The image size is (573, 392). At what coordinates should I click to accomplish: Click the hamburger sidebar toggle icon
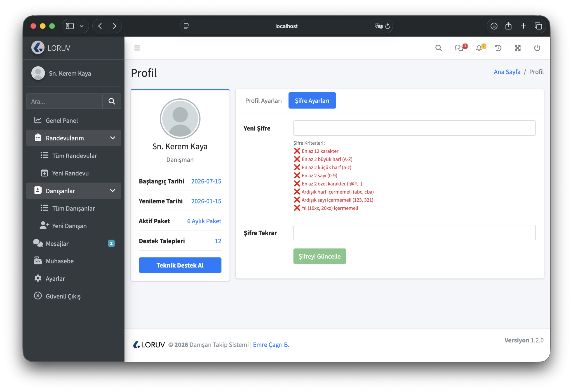point(137,48)
